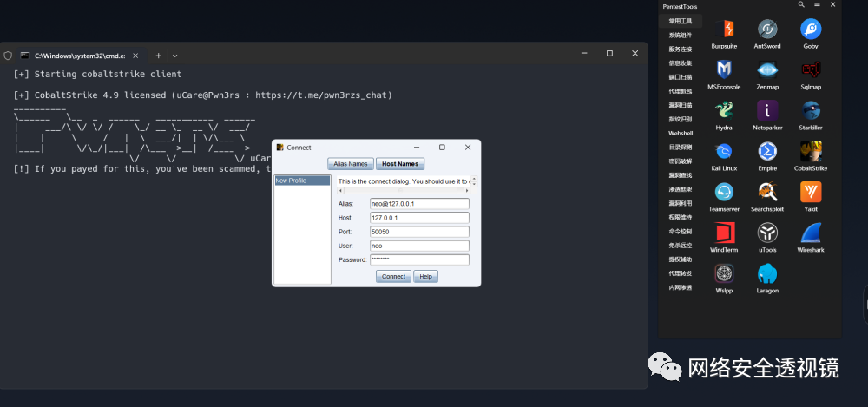Switch to the 密码破解 category
The height and width of the screenshot is (407, 868).
(x=681, y=161)
